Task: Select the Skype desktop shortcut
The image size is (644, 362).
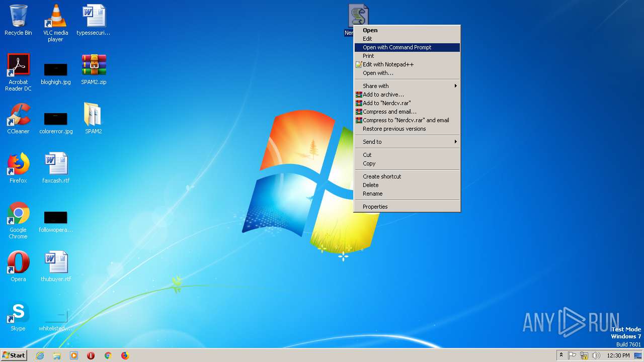Action: tap(18, 316)
